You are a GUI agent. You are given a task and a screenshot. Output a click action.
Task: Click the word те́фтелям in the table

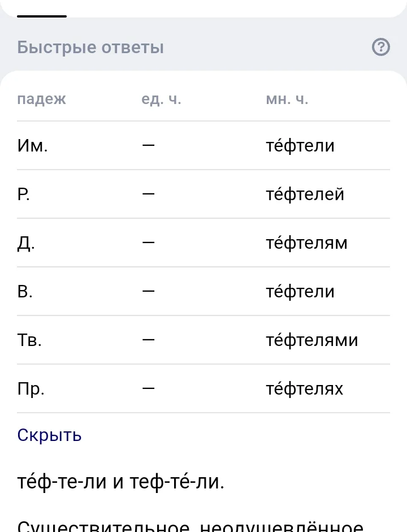click(306, 243)
